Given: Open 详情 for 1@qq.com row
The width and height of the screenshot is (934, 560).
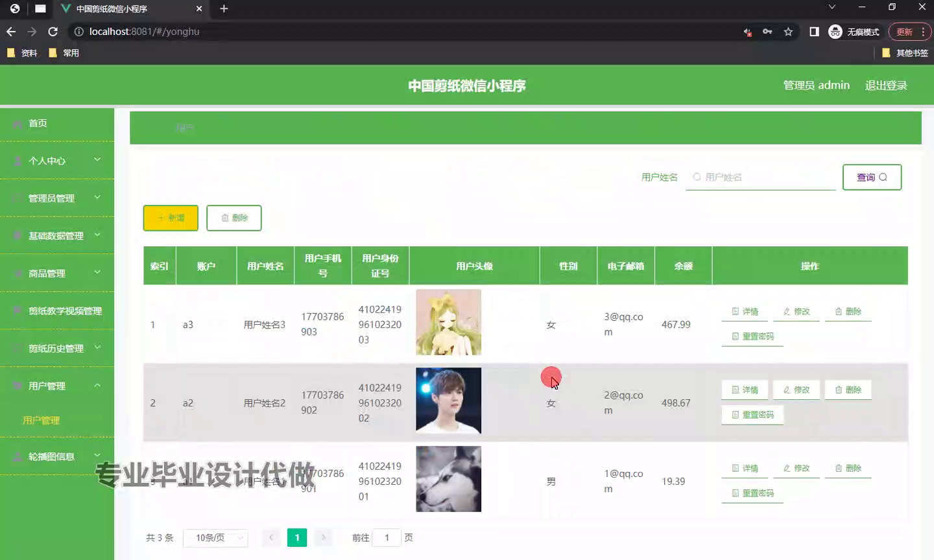Looking at the screenshot, I should 745,469.
